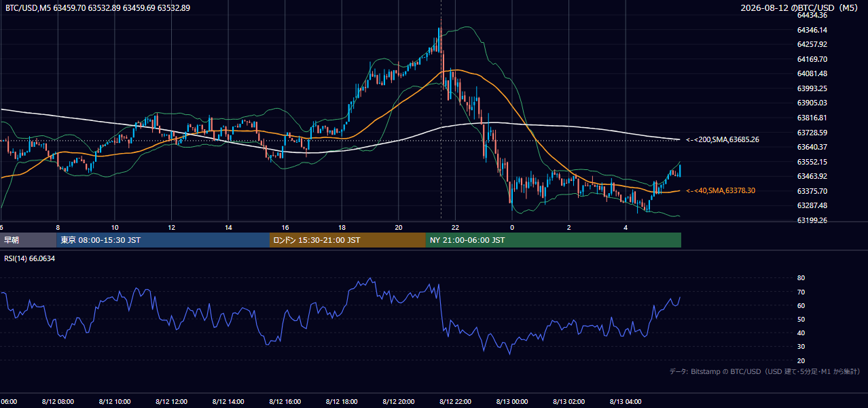Click the 8/12 16:00 time label
Viewport: 868px width, 408px height.
(285, 402)
